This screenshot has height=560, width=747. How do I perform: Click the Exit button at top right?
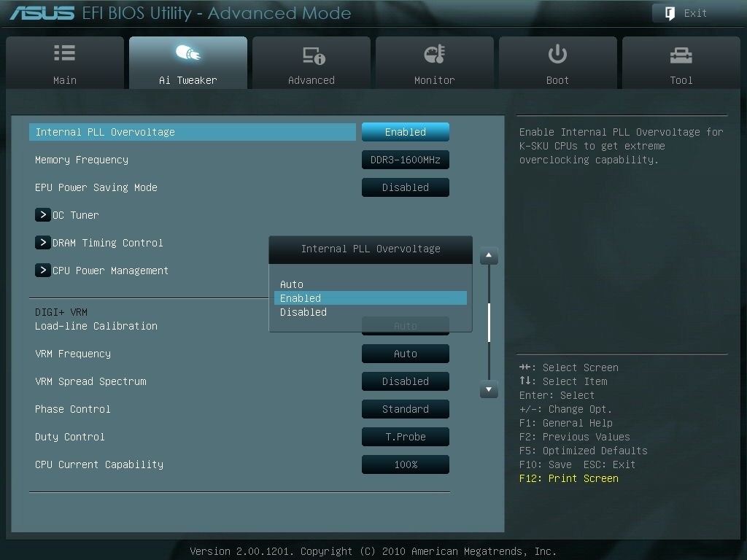point(681,12)
